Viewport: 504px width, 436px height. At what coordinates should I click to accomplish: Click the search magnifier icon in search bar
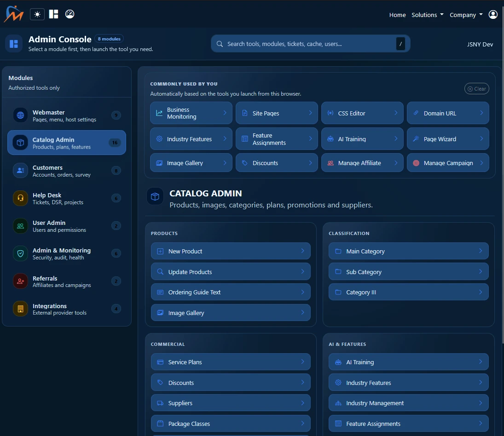click(x=220, y=44)
